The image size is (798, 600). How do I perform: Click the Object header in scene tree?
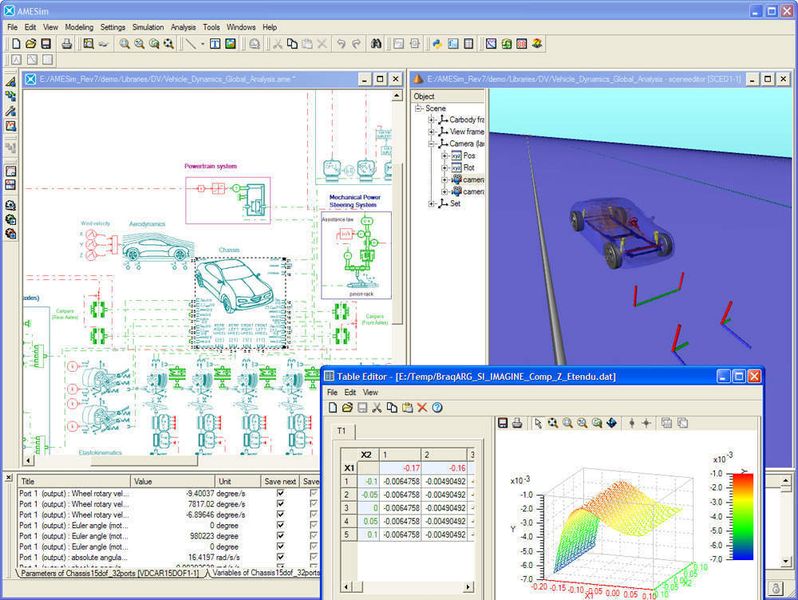point(447,96)
